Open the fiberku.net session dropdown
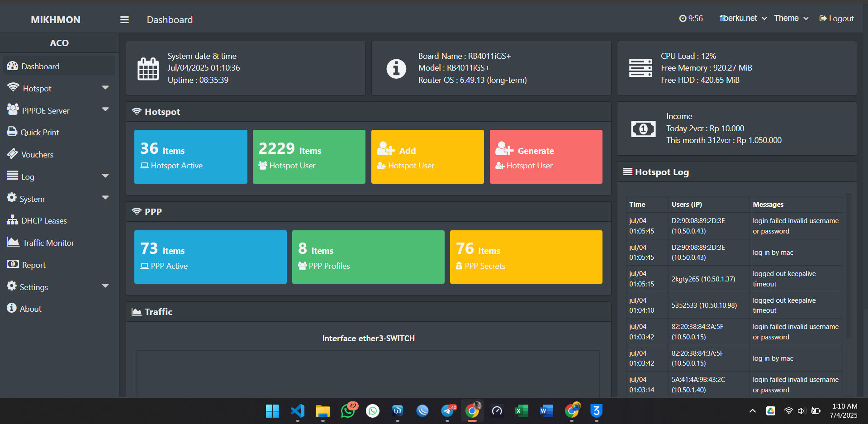868x424 pixels. click(x=743, y=19)
